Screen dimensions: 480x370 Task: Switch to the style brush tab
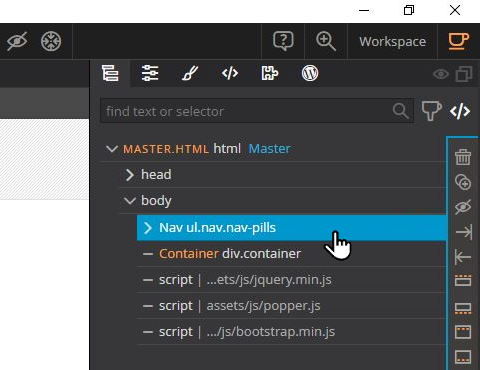pyautogui.click(x=190, y=73)
